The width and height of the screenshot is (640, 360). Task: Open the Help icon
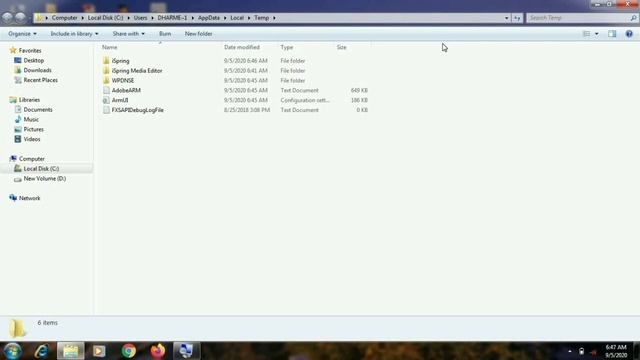click(x=629, y=34)
